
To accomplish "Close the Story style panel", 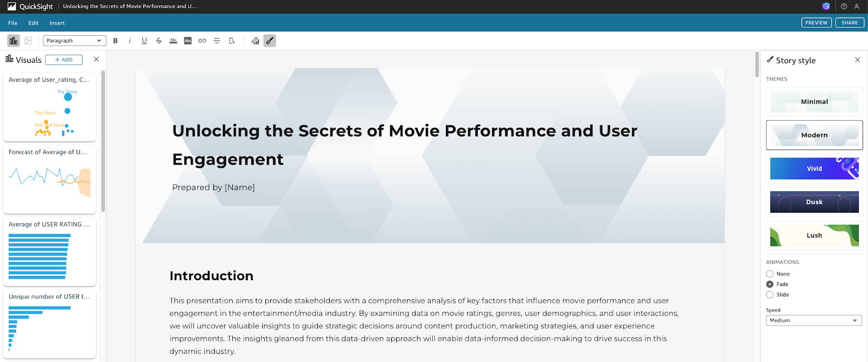I will [858, 60].
